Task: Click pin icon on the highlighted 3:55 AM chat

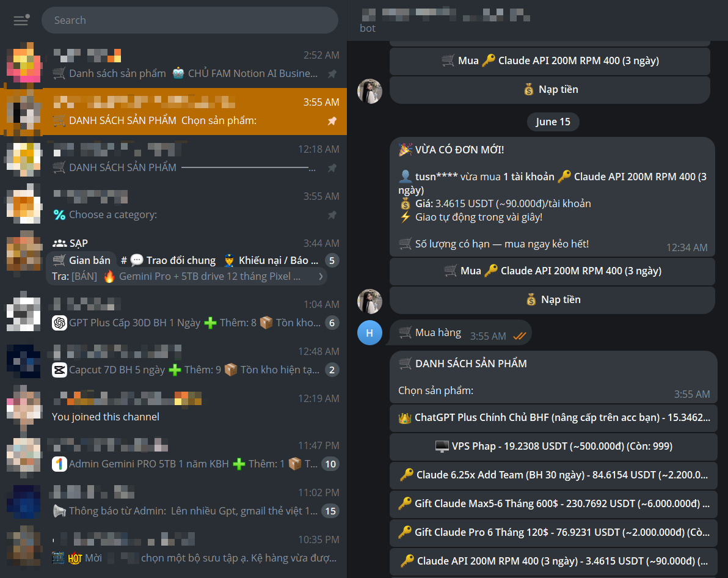Action: point(332,121)
